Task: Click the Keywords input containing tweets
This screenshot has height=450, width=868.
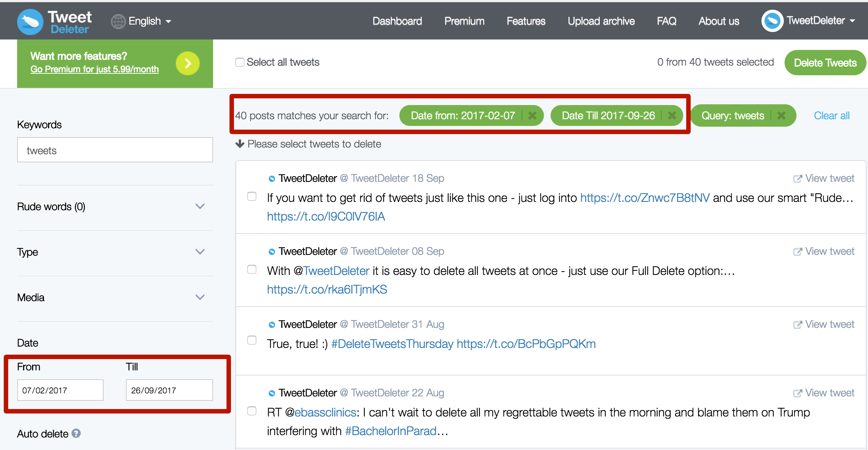Action: coord(114,150)
